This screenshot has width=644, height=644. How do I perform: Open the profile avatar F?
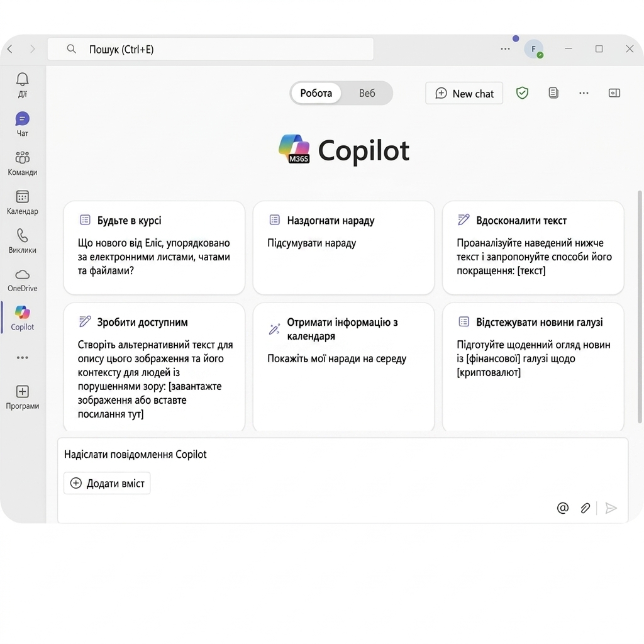point(533,49)
